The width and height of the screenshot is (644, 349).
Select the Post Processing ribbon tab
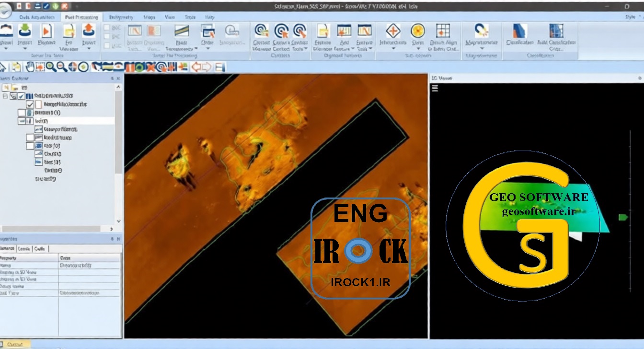click(x=81, y=17)
